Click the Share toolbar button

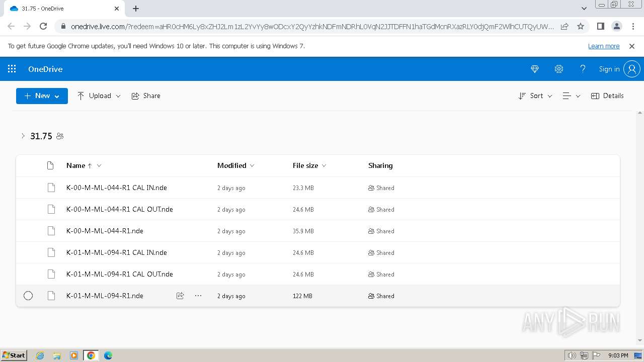coord(146,96)
